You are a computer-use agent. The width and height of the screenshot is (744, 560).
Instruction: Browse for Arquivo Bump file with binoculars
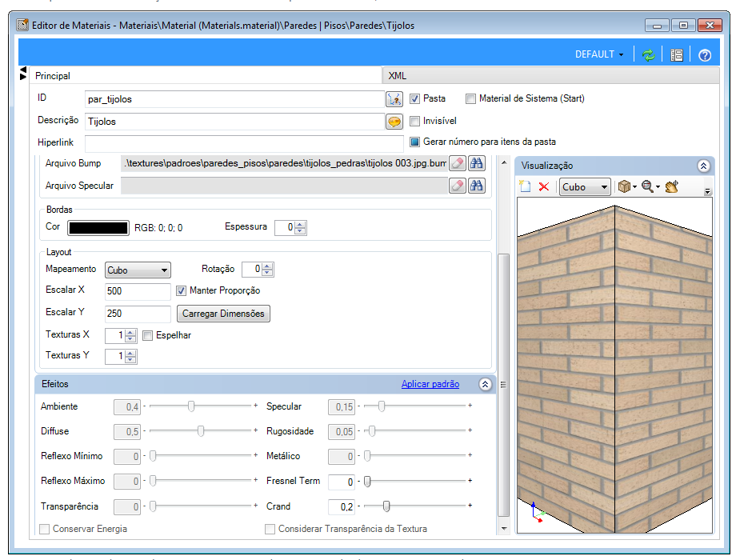476,163
